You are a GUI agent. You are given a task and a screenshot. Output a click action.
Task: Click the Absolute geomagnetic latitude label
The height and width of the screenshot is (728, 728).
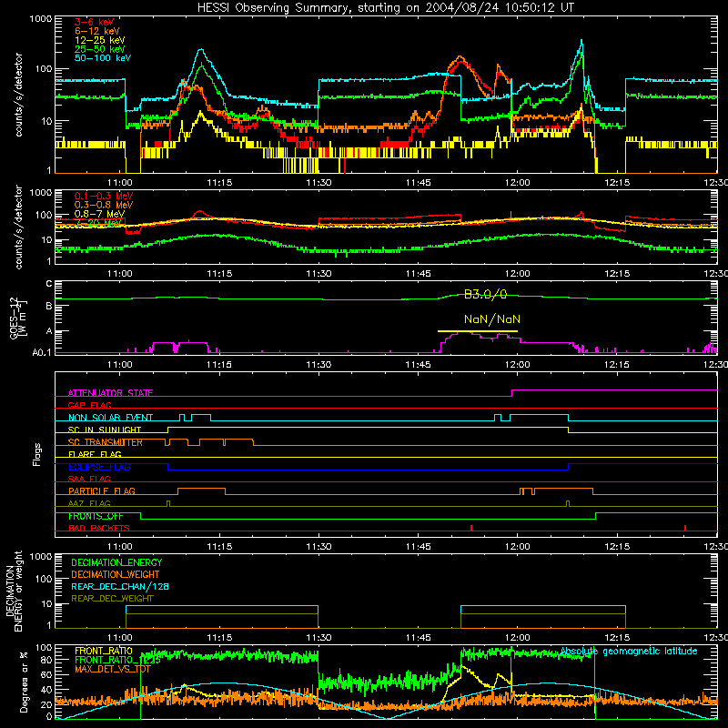(629, 652)
